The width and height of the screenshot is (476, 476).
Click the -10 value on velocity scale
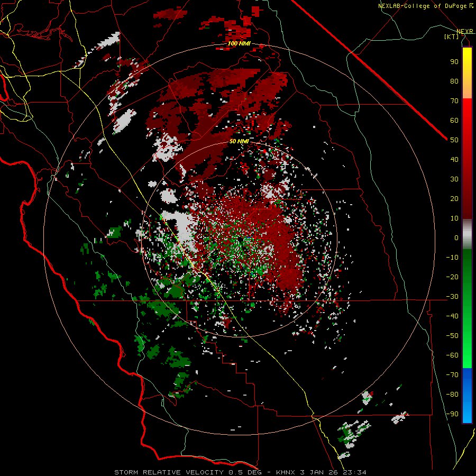[x=452, y=258]
